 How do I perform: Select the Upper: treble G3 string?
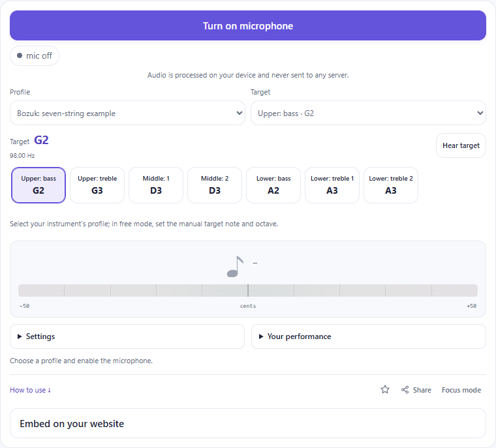(97, 185)
